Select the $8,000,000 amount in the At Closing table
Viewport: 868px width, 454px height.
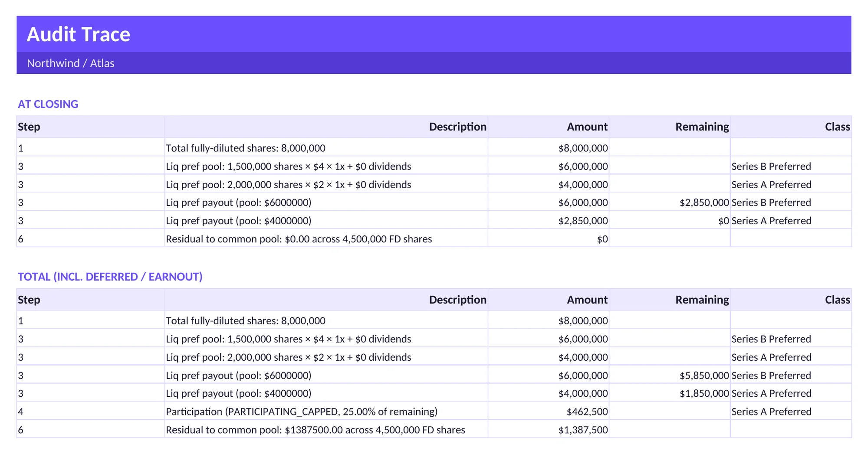583,148
